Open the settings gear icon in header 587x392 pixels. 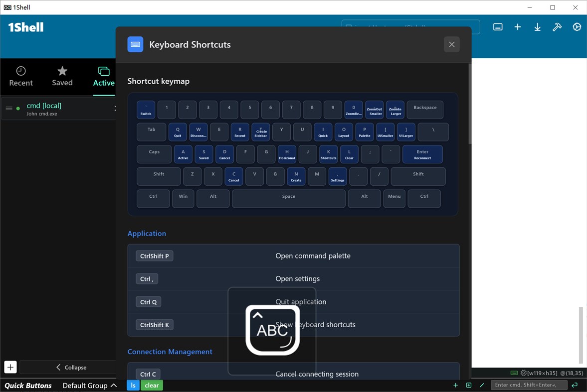(577, 27)
